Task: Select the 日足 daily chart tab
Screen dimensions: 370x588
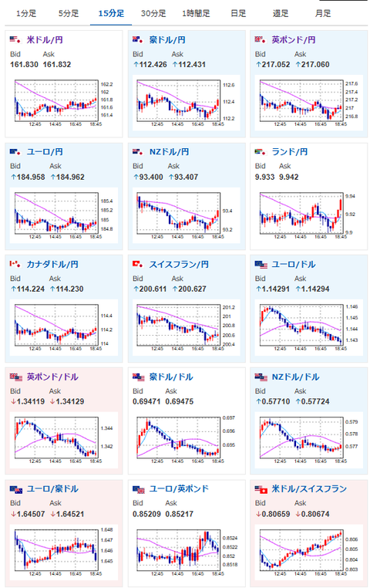Action: click(238, 14)
